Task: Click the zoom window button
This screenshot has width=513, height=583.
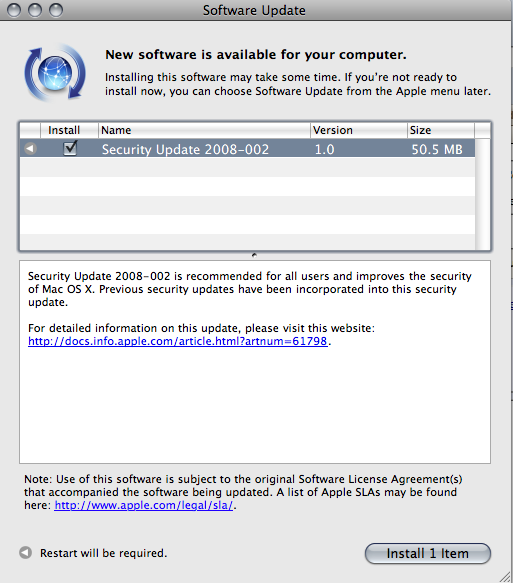Action: tap(56, 10)
